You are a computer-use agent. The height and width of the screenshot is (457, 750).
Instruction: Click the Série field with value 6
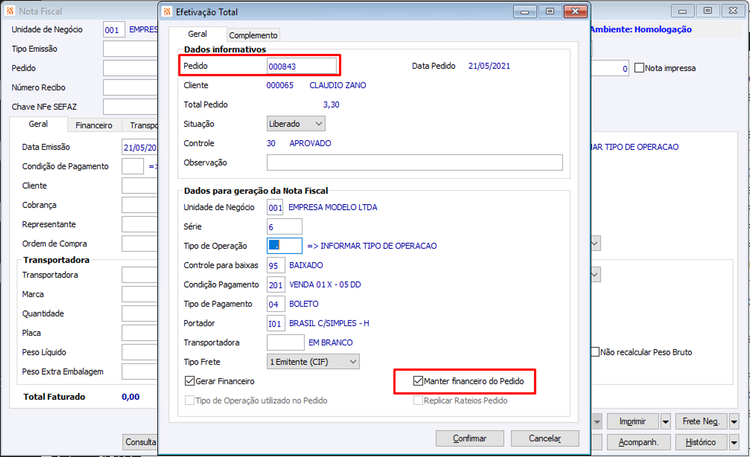click(285, 227)
